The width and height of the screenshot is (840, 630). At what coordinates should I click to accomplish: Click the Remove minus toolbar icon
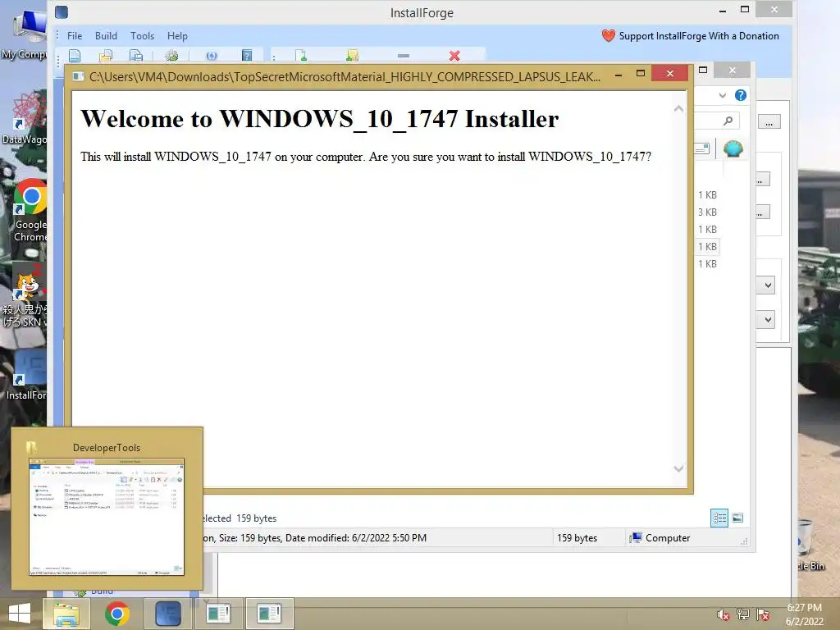pos(404,56)
